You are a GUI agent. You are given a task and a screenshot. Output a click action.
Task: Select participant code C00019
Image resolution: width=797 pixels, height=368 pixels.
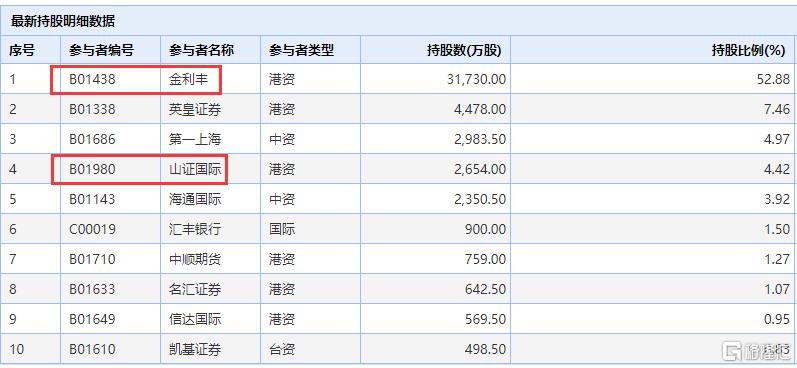click(92, 229)
